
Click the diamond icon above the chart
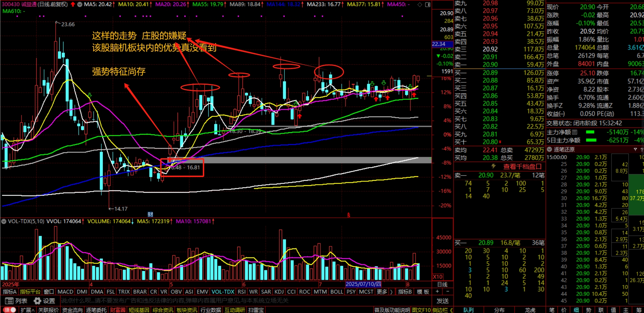(420, 4)
